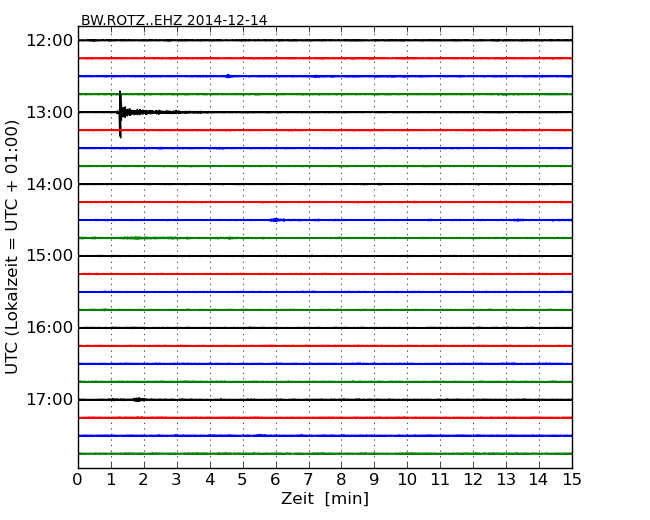
Task: Click minute tick label 12
Action: [x=473, y=480]
